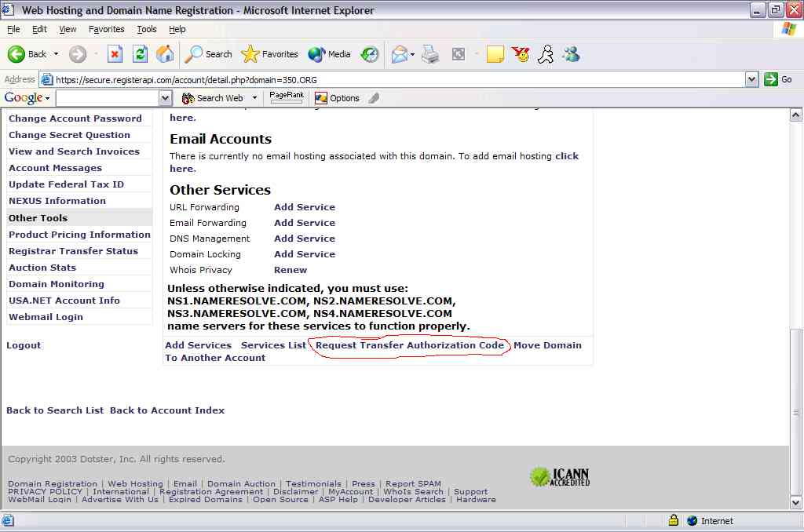The width and height of the screenshot is (804, 532).
Task: Click the highlighter pen icon
Action: 374,97
